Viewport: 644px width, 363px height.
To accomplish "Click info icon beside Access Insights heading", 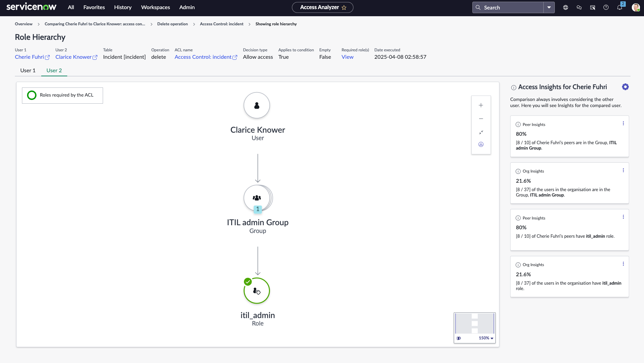I will pos(514,88).
